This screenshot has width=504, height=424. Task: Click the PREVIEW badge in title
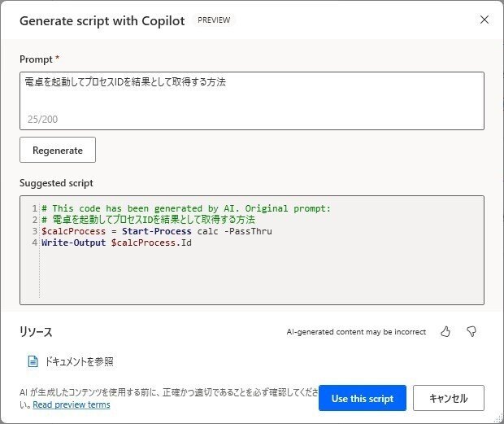[x=214, y=20]
